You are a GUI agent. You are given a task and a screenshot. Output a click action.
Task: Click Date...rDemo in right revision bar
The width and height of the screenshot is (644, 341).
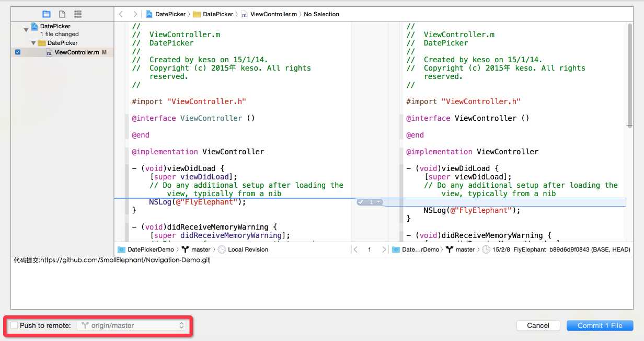(416, 249)
